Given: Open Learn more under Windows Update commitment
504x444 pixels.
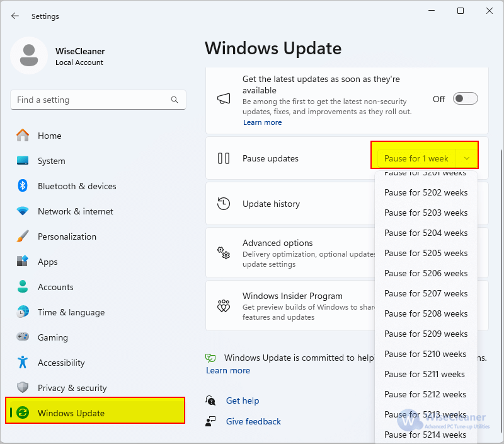Looking at the screenshot, I should pyautogui.click(x=228, y=370).
